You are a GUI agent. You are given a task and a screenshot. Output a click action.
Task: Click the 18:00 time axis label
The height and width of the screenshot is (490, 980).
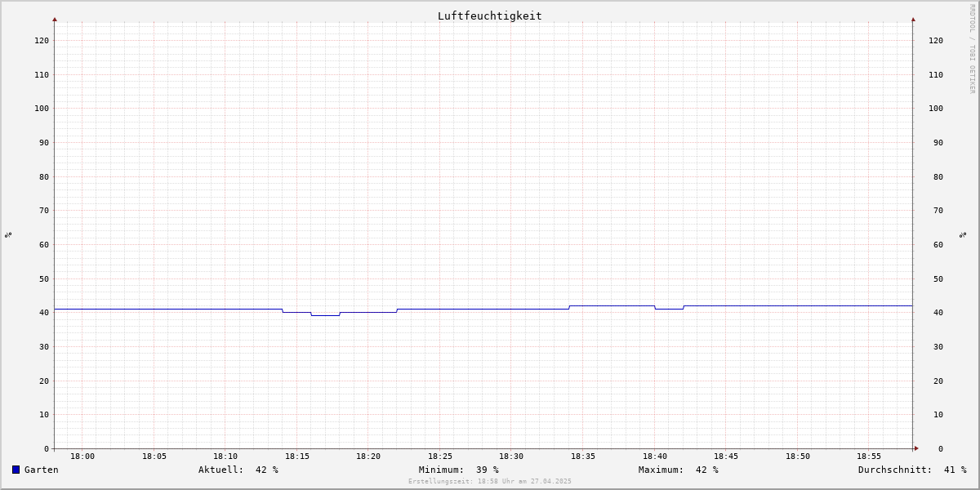point(82,457)
